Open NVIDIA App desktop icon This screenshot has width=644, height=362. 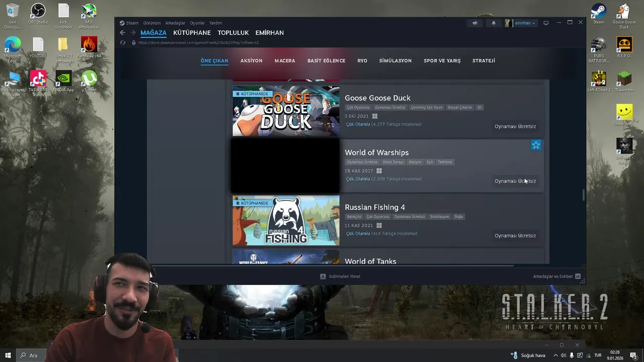coord(63,81)
